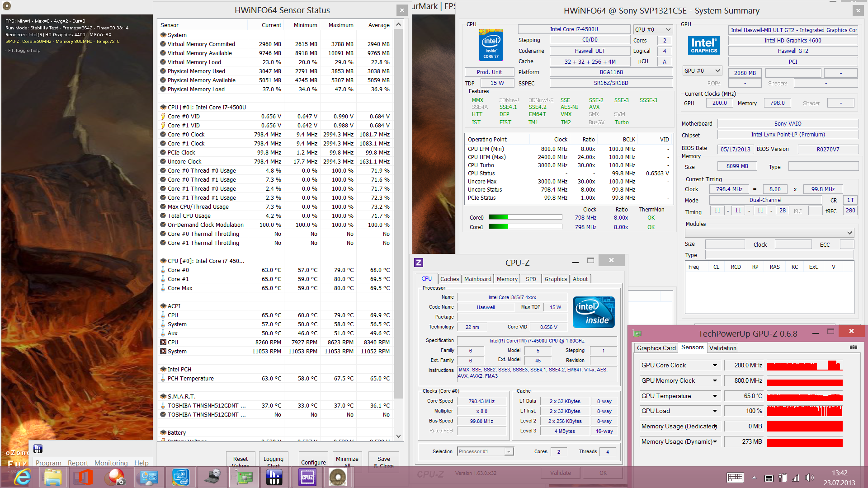Open the GPU Core Clock sensor dropdown
This screenshot has height=488, width=868.
pos(715,365)
